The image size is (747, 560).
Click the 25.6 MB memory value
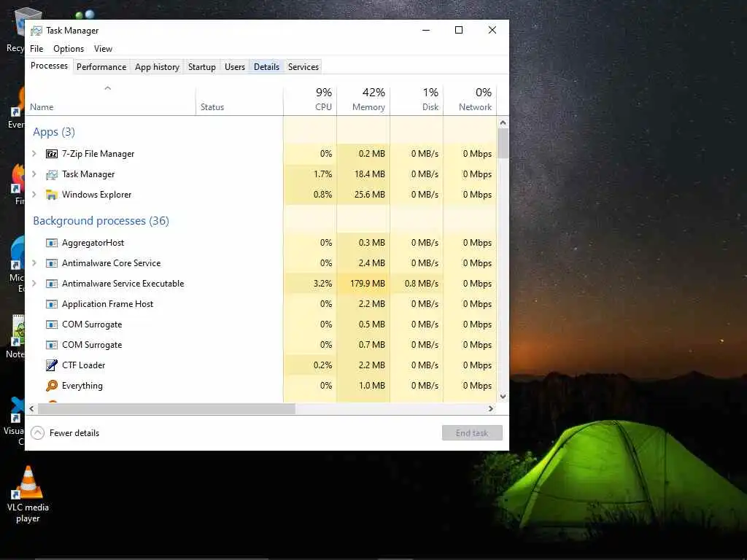(x=369, y=195)
